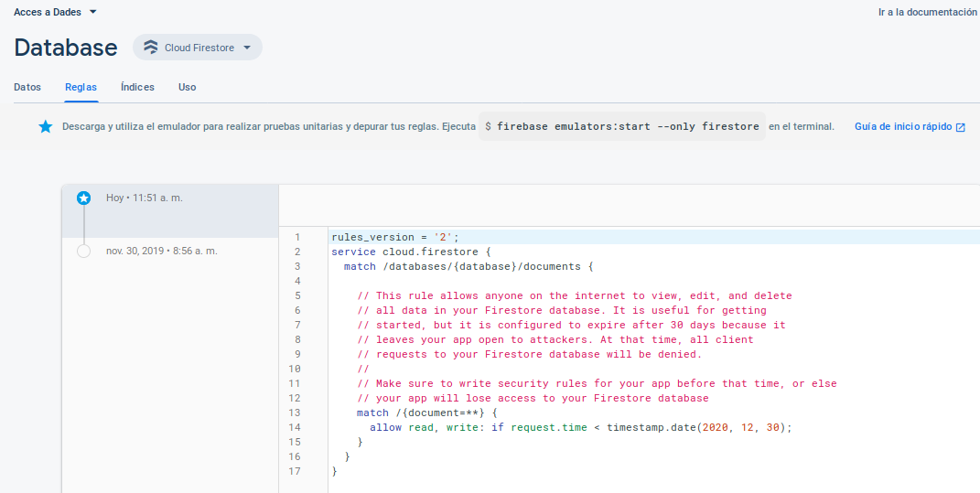Go to Ir a la documentación link
The height and width of the screenshot is (493, 980).
[x=927, y=12]
